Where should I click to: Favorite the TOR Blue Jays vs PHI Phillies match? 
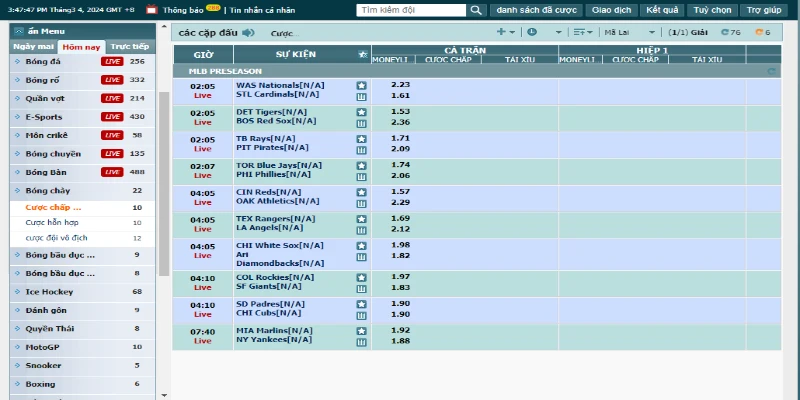[361, 166]
